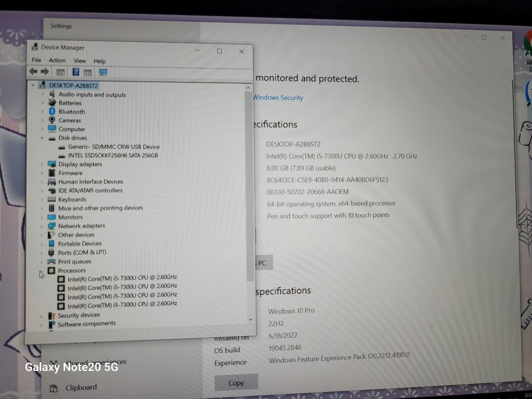Click the Forward arrow toolbar icon
Image resolution: width=532 pixels, height=399 pixels.
45,72
